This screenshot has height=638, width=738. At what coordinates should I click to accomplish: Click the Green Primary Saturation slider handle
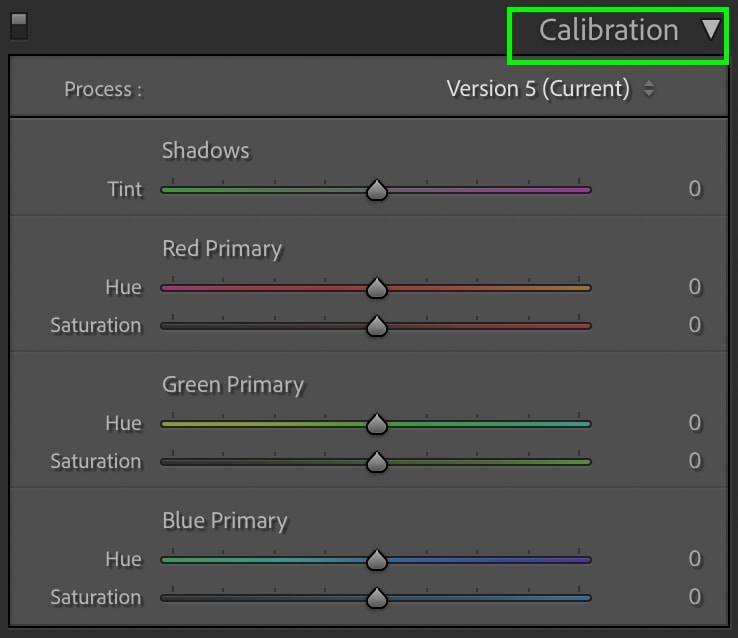pos(377,462)
